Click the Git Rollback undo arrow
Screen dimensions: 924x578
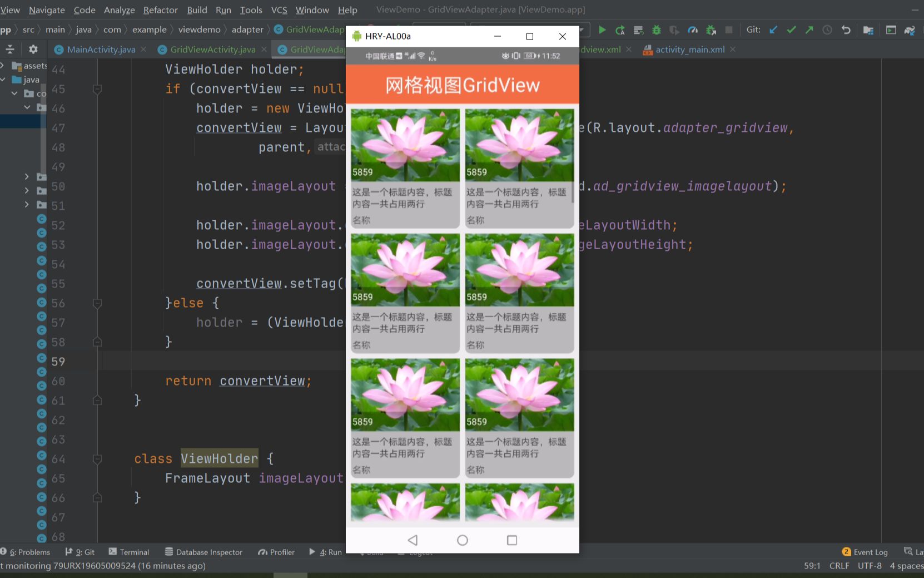846,29
